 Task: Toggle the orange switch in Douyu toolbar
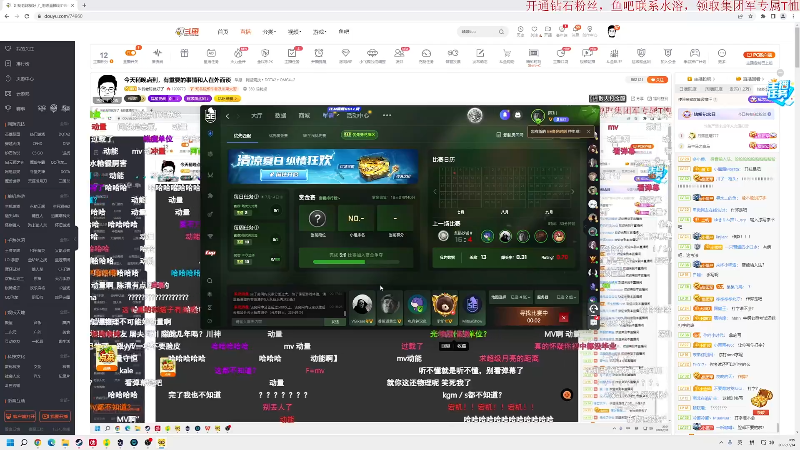131,53
